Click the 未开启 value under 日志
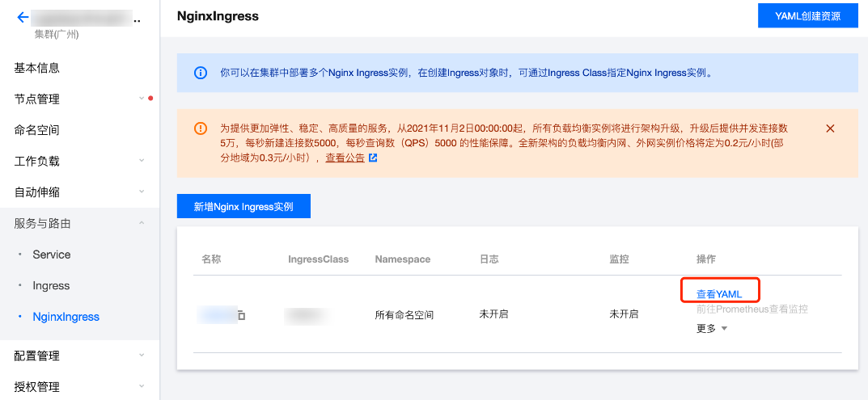The width and height of the screenshot is (868, 400). click(x=493, y=314)
